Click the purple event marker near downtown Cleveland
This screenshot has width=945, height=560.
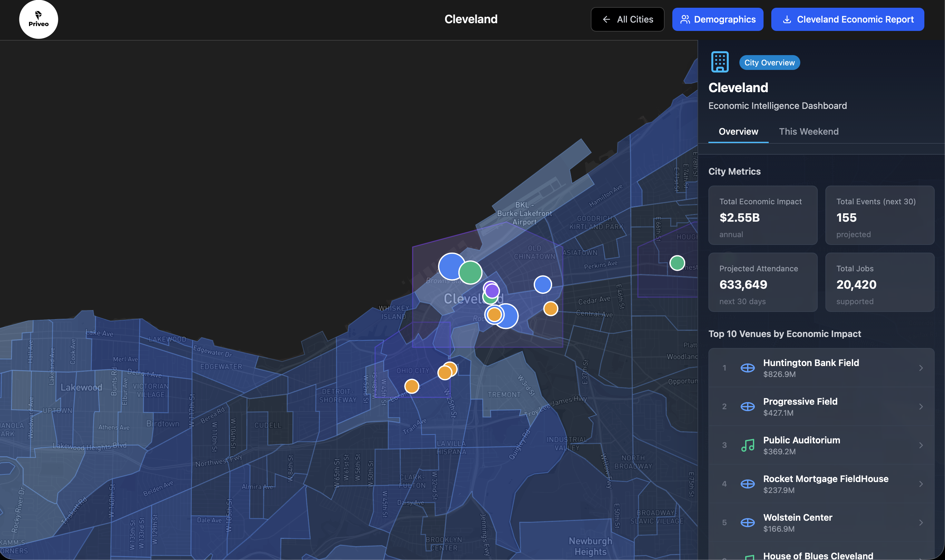point(492,290)
